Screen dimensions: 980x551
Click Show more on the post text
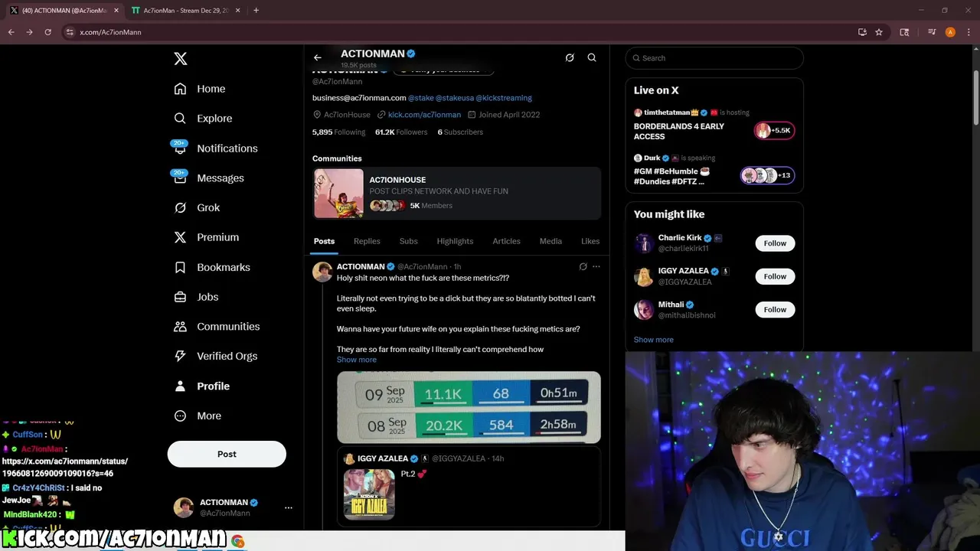[357, 360]
